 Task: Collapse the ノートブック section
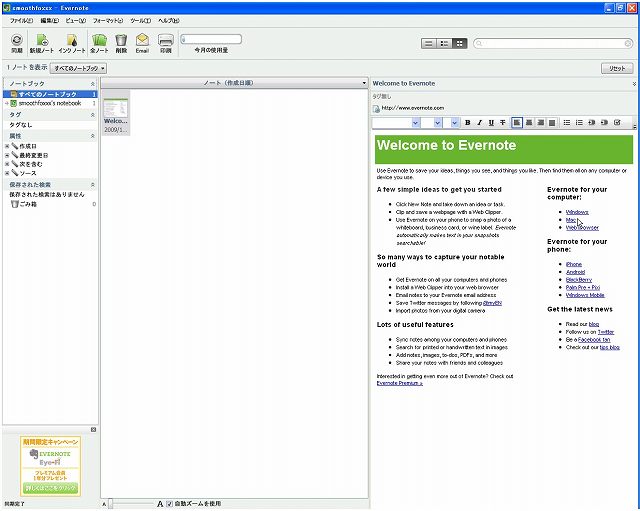coord(93,84)
